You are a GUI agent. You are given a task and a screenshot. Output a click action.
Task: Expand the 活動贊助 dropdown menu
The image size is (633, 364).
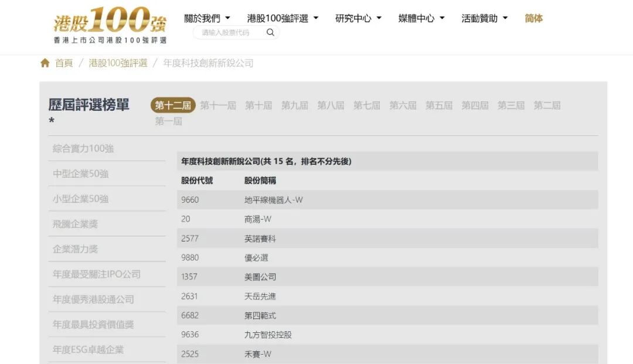point(485,18)
